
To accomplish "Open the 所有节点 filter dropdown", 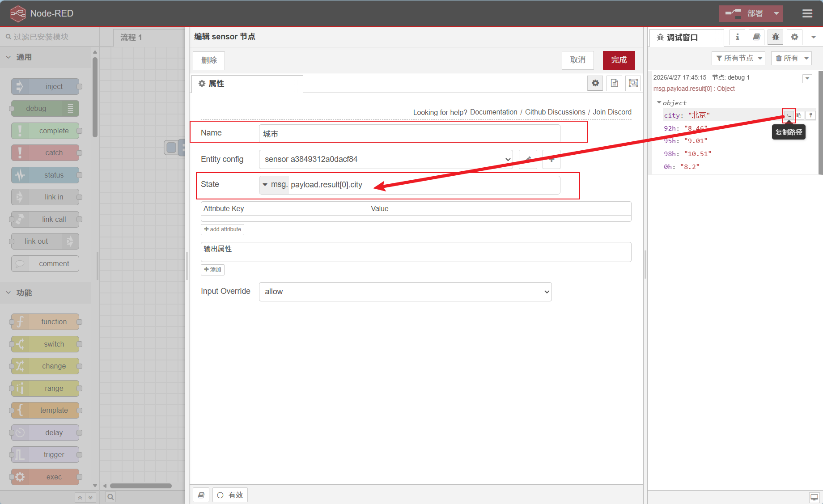I will (x=738, y=58).
